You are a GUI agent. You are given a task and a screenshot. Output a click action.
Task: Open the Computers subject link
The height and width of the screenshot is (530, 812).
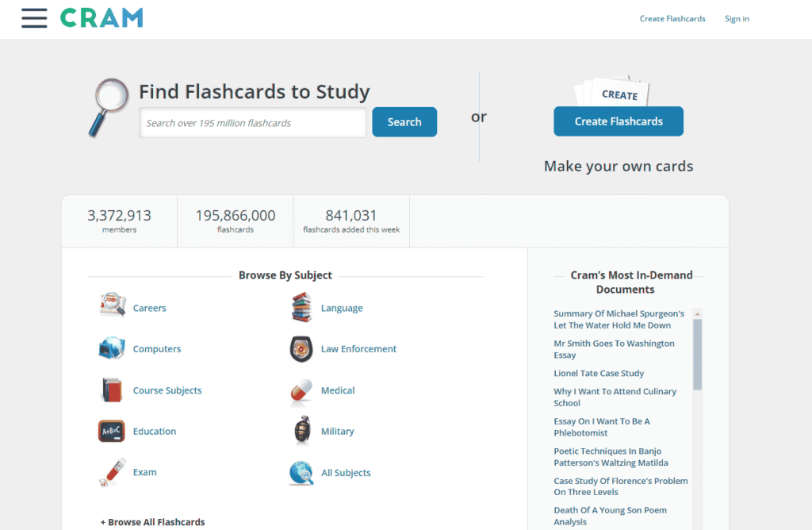point(157,348)
